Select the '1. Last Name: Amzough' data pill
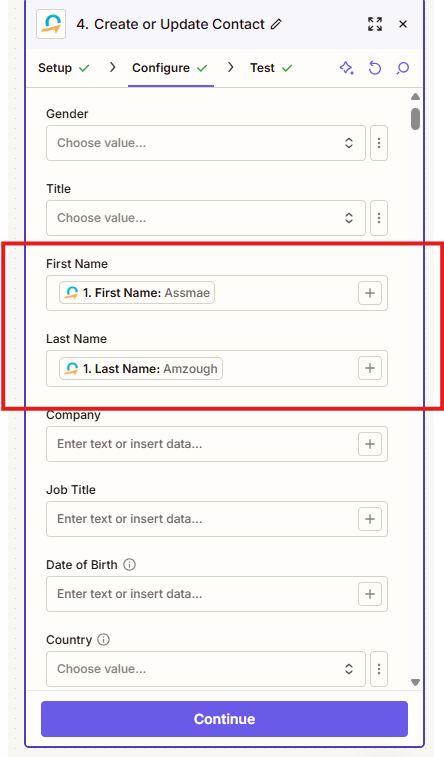This screenshot has width=444, height=757. (141, 369)
